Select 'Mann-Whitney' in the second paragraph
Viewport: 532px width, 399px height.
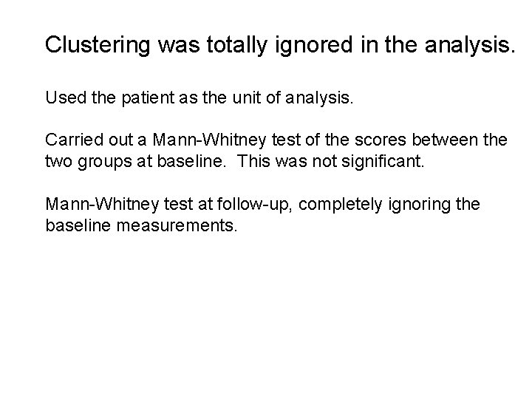209,140
